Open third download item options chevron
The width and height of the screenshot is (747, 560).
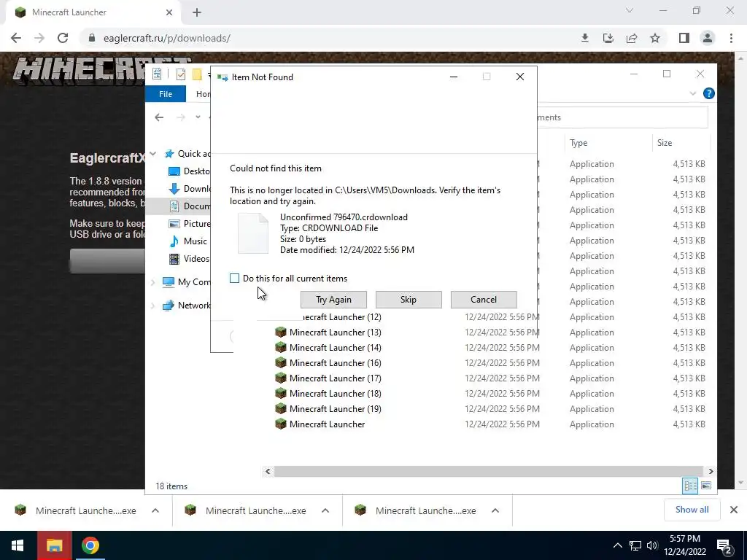(495, 510)
